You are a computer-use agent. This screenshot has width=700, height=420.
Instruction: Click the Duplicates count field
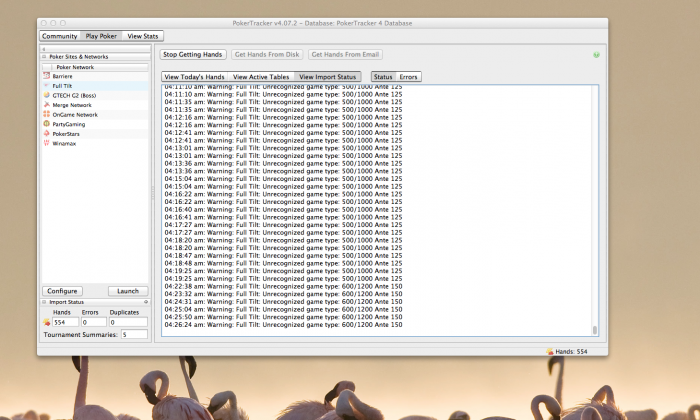click(x=128, y=322)
